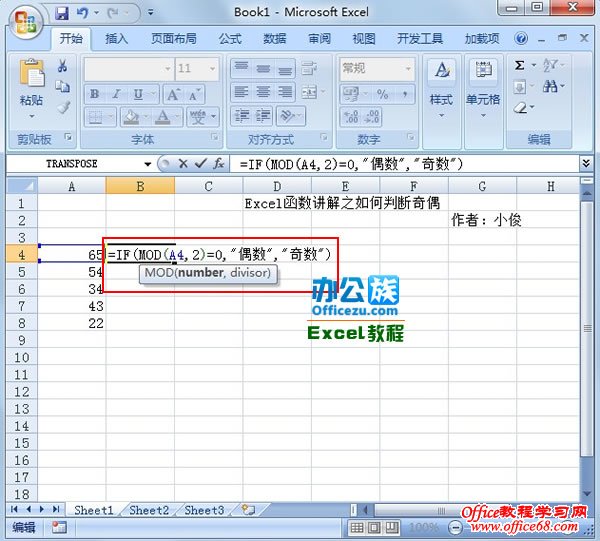This screenshot has width=600, height=541.
Task: Click the Format Painter brush icon
Action: tap(64, 107)
